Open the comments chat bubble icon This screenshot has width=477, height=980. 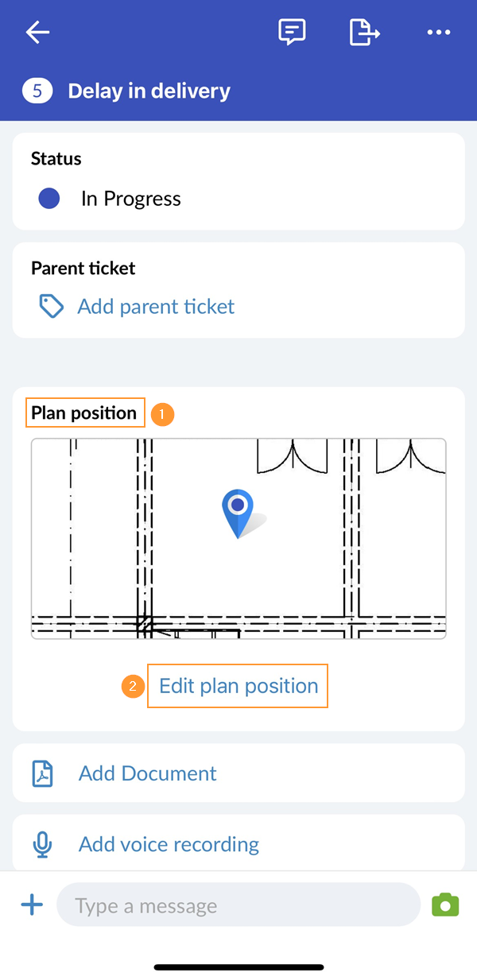coord(292,32)
